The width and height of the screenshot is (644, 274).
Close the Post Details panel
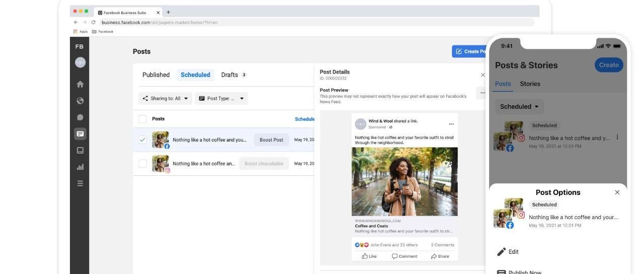tap(483, 75)
